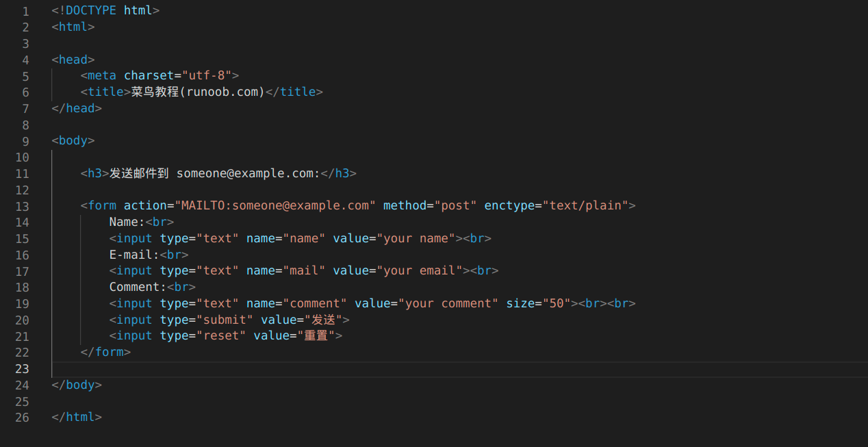Screen dimensions: 868x447
Task: Click the size="50" attribute value
Action: click(556, 303)
